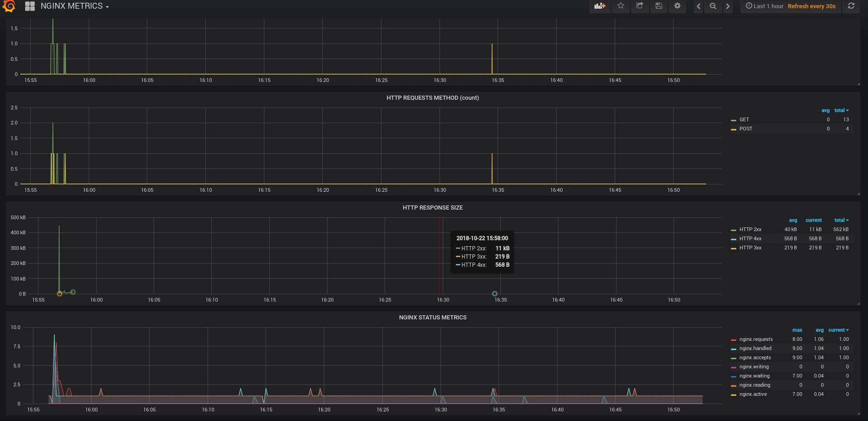The image size is (868, 421).
Task: Toggle the nginx.writing series
Action: pos(754,367)
